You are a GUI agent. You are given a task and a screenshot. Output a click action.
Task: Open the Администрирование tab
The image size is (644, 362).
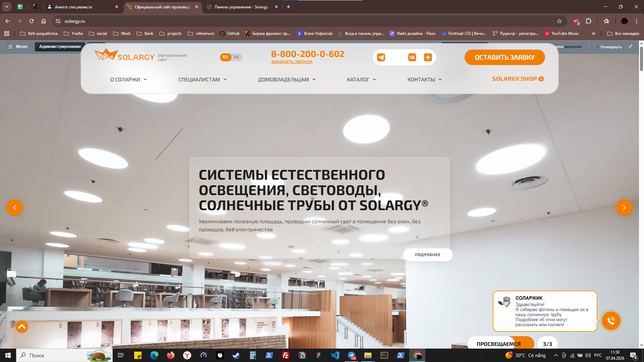pyautogui.click(x=60, y=47)
